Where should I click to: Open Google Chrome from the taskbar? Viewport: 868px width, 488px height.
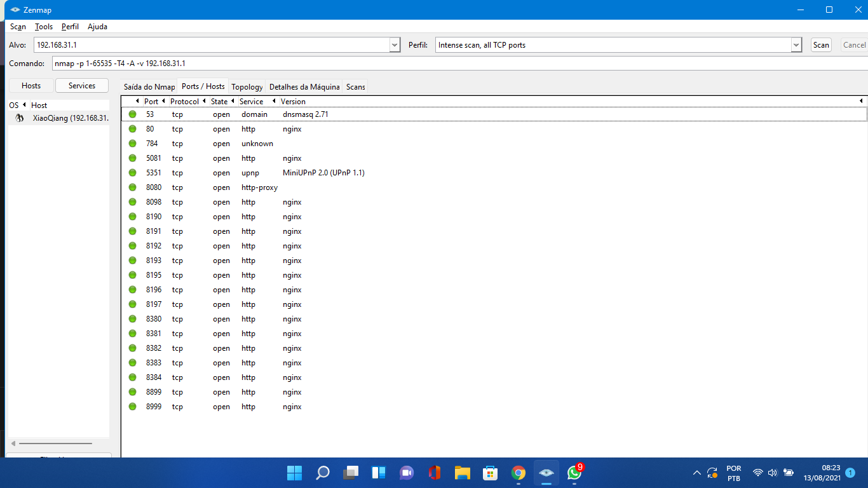(519, 473)
